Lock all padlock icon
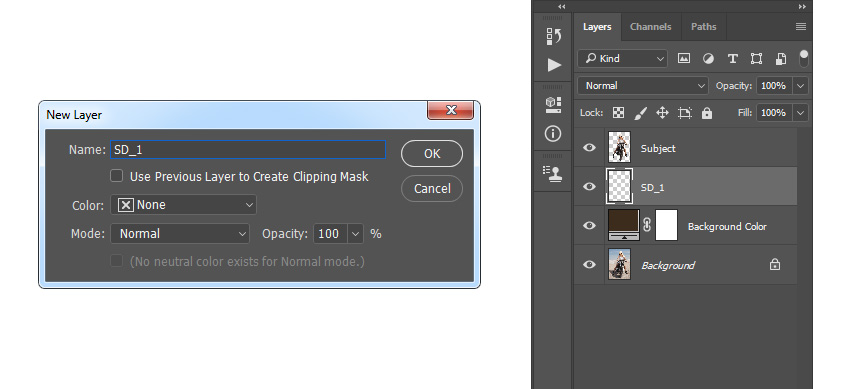Image resolution: width=850 pixels, height=389 pixels. pyautogui.click(x=706, y=113)
